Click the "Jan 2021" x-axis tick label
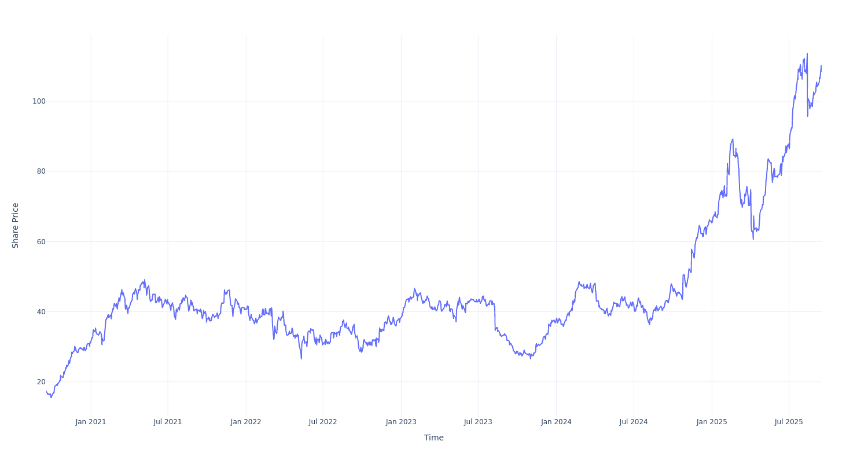The image size is (868, 463). [x=91, y=422]
